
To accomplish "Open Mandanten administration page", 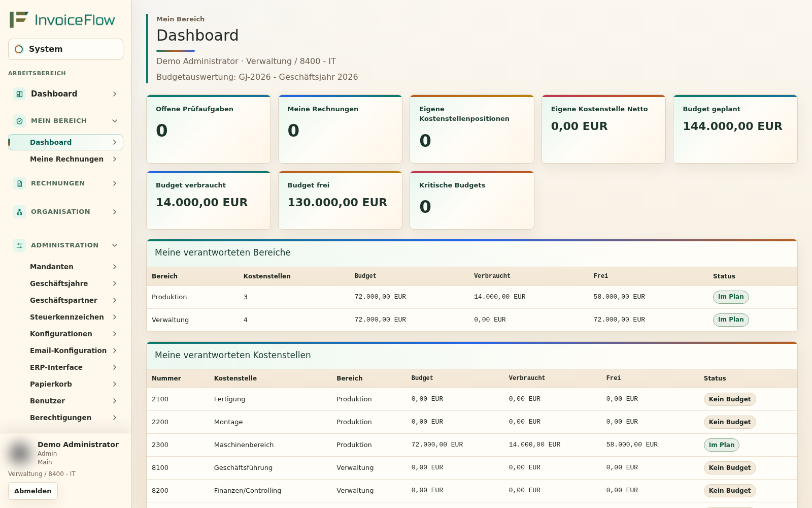I will [65, 267].
